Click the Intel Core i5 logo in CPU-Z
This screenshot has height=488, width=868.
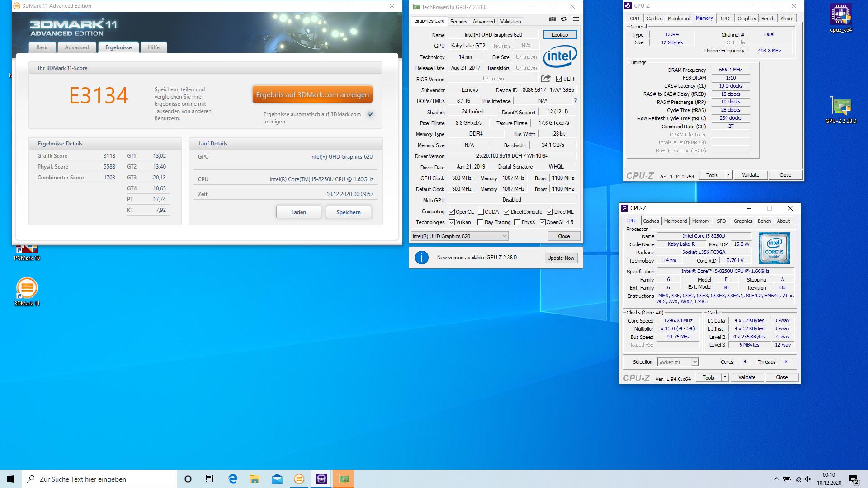pos(774,248)
